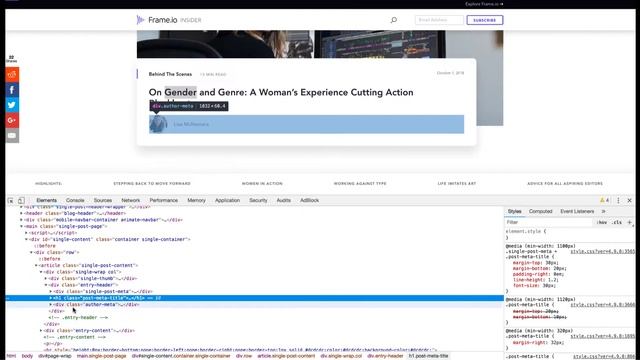The height and width of the screenshot is (360, 640).
Task: Click the author avatar thumbnail
Action: coord(158,124)
